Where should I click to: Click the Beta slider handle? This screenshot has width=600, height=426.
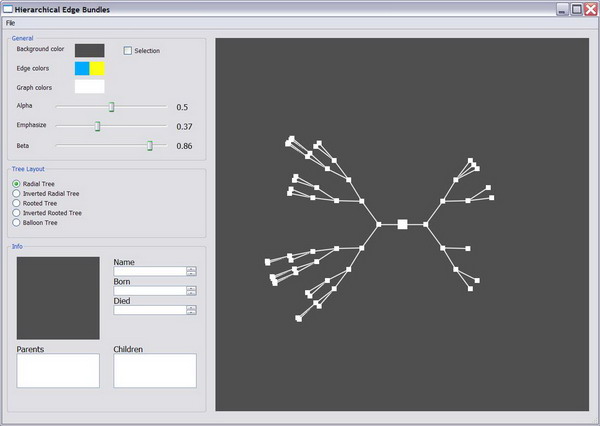(150, 146)
